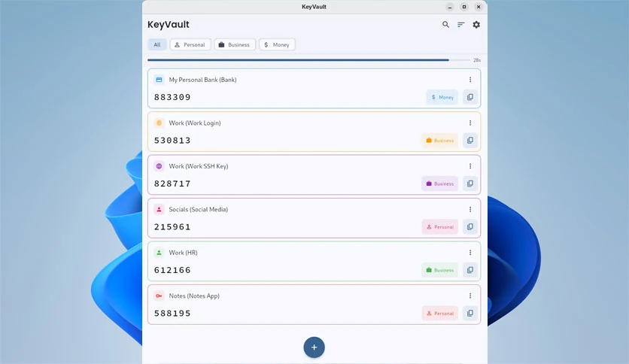This screenshot has width=629, height=364.
Task: Click the Personal tag on Socials entry
Action: 439,227
